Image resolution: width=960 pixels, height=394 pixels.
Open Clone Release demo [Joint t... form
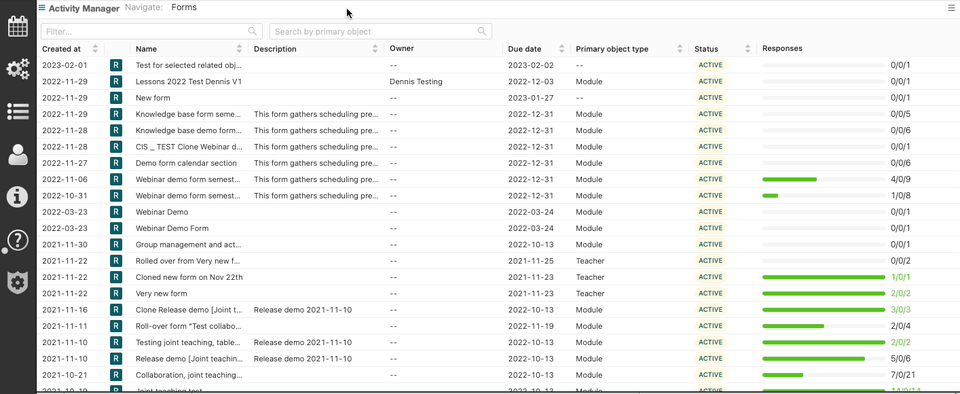[x=189, y=310]
